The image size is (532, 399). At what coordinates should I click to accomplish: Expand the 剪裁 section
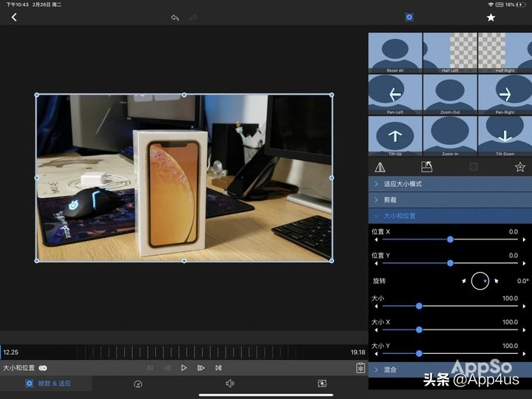coord(450,199)
